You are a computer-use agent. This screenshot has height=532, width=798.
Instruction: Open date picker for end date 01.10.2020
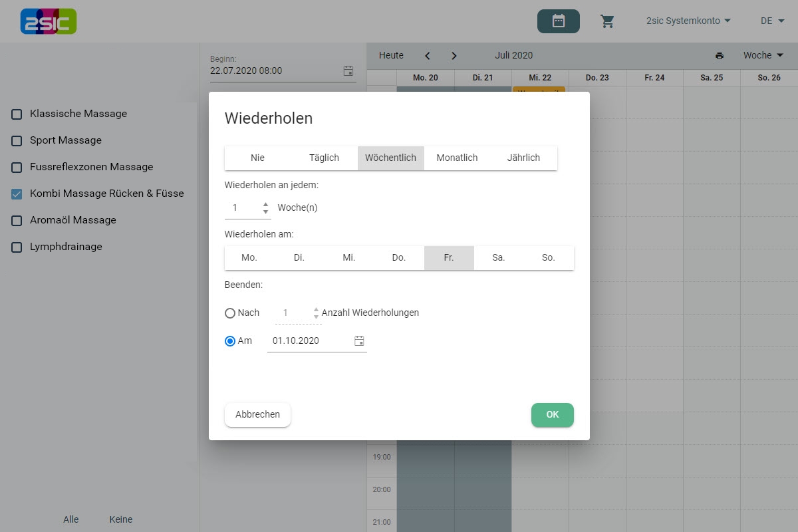359,341
